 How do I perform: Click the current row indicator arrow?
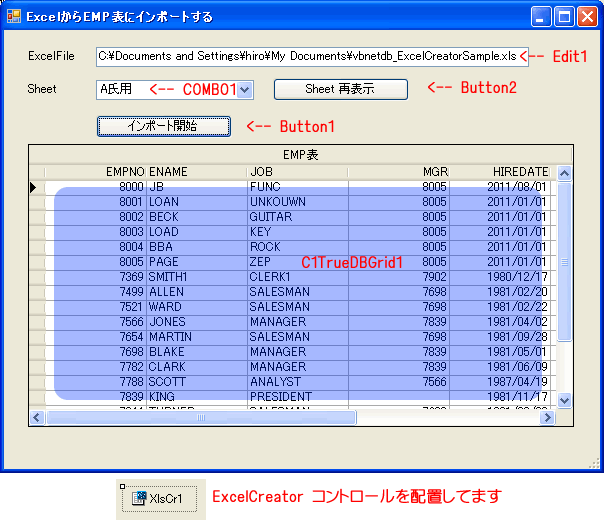(36, 187)
